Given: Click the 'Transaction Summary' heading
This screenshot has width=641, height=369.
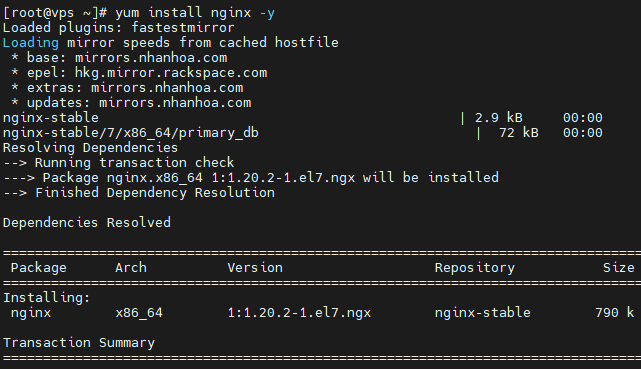Looking at the screenshot, I should pos(79,343).
